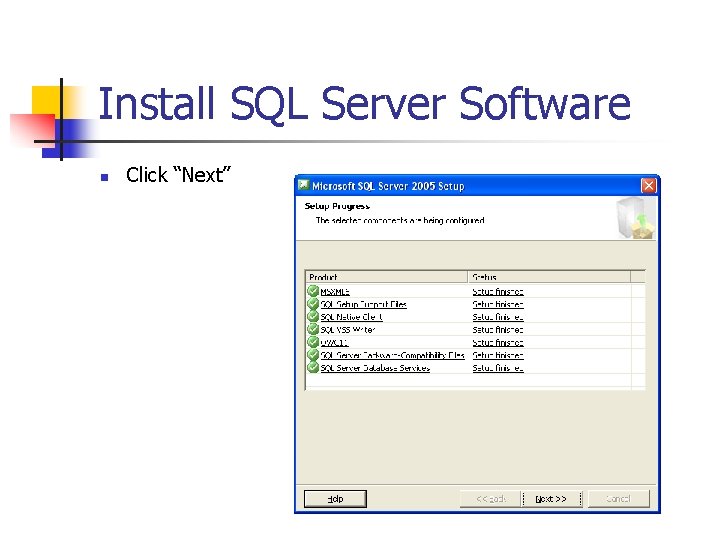Viewport: 720px width, 540px height.
Task: Open the MSXML6 product link
Action: pyautogui.click(x=335, y=292)
